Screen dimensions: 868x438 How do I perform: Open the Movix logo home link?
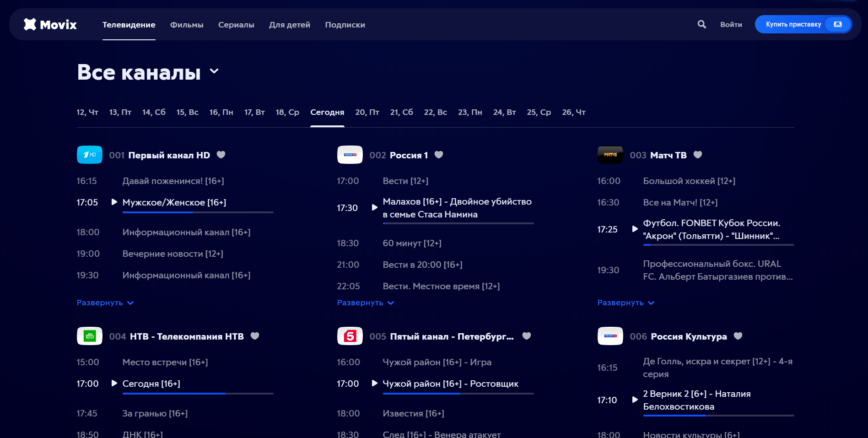pyautogui.click(x=50, y=24)
